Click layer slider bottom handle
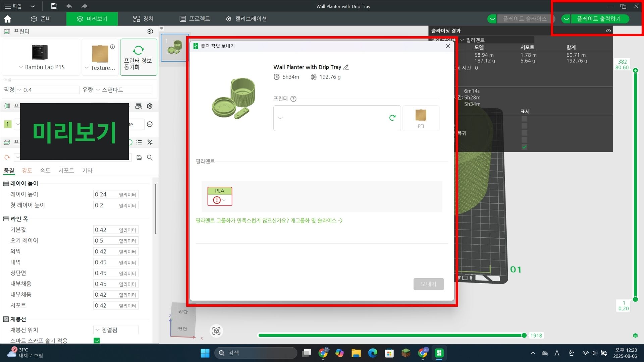 (x=635, y=299)
